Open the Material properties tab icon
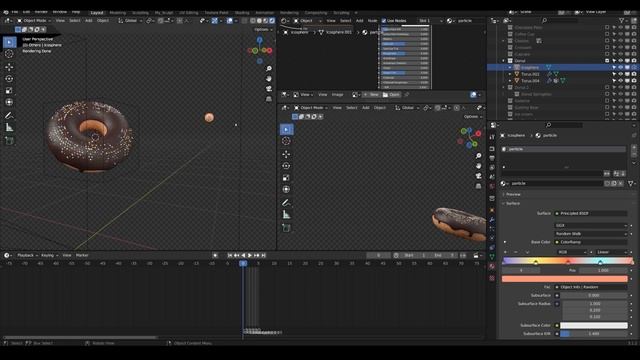Image resolution: width=640 pixels, height=360 pixels. point(492,267)
